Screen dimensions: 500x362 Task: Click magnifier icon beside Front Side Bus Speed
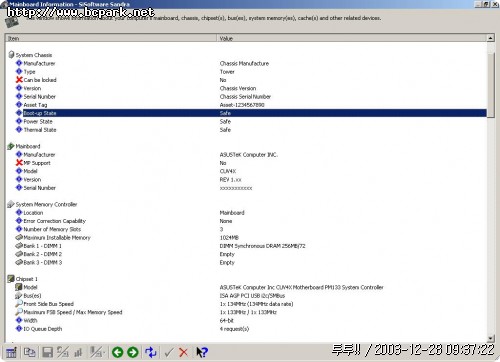(x=19, y=304)
